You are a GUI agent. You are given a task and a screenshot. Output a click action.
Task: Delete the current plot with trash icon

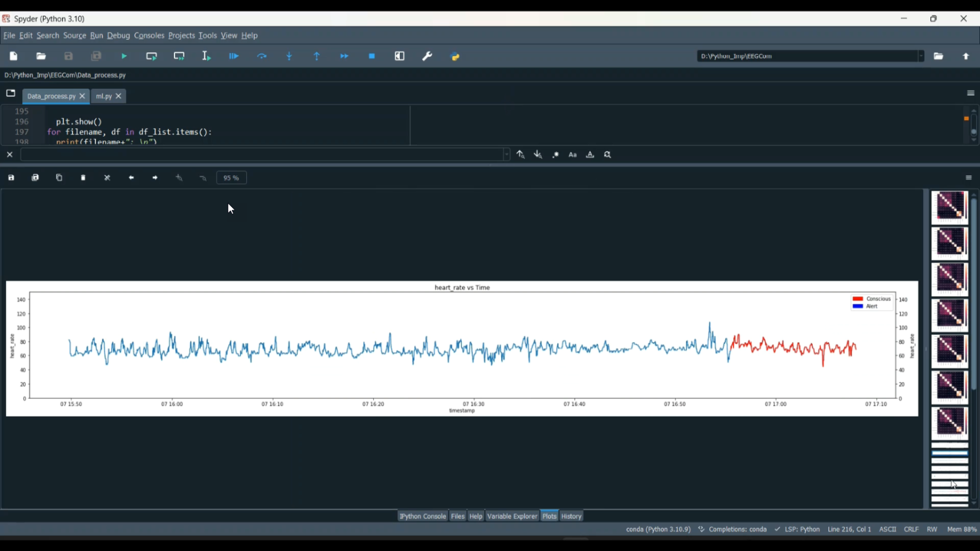pos(84,178)
